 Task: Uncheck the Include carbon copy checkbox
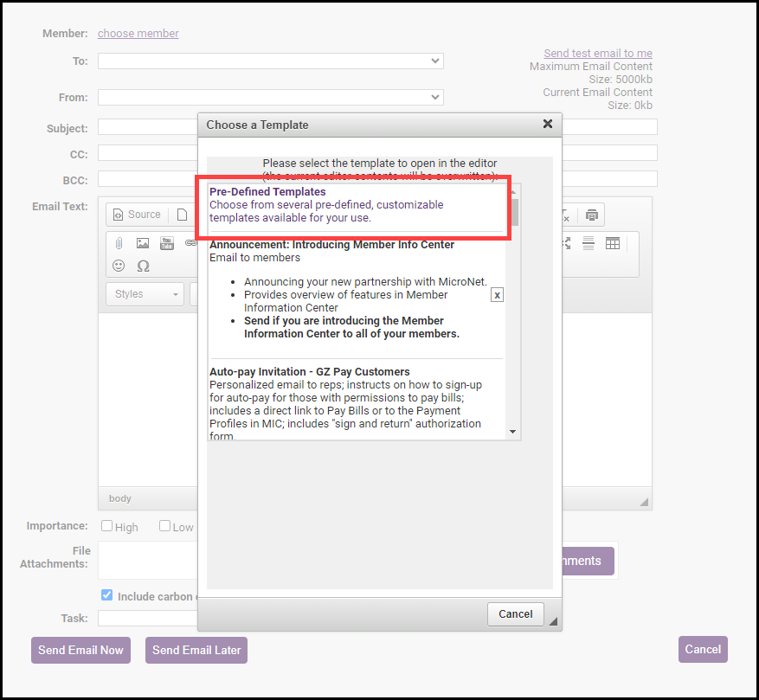point(107,595)
